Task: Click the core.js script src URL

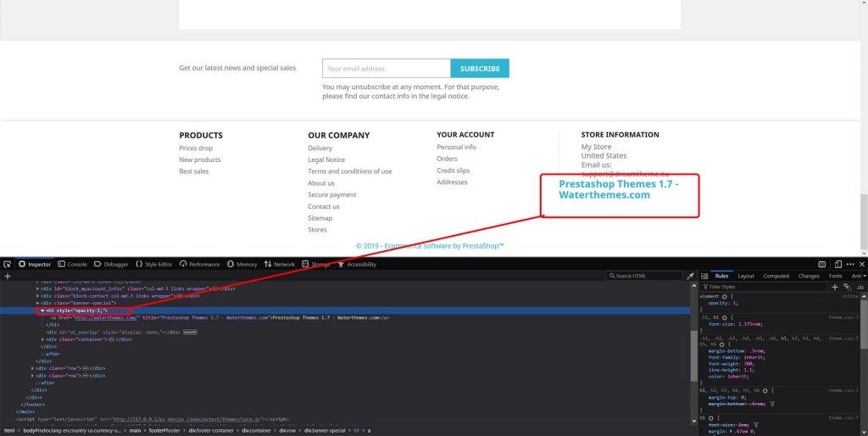Action: coord(186,419)
